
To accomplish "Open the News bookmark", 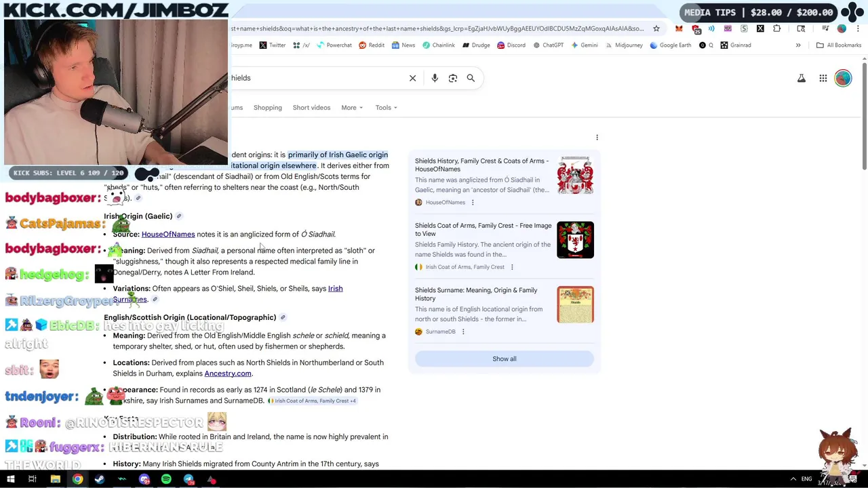I will (403, 45).
